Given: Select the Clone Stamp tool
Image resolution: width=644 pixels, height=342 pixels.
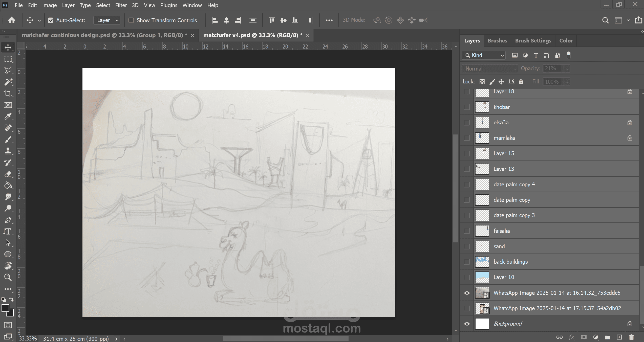Looking at the screenshot, I should [x=8, y=151].
